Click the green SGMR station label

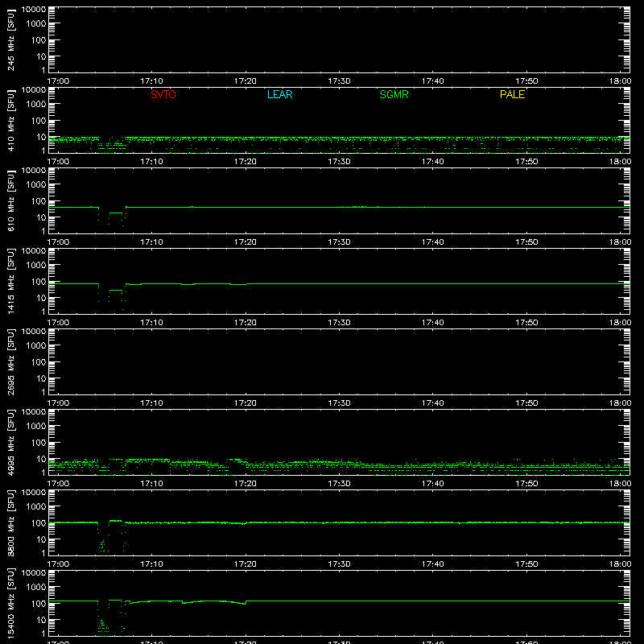point(394,94)
